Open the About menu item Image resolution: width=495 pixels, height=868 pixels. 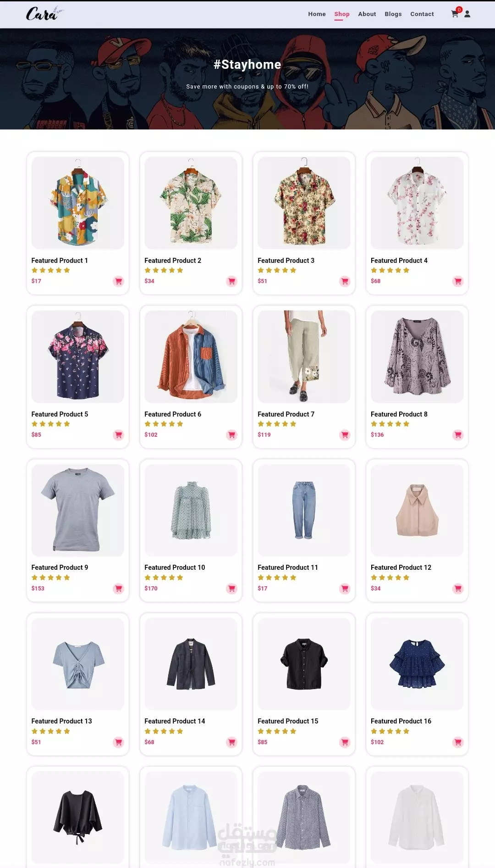click(x=367, y=14)
